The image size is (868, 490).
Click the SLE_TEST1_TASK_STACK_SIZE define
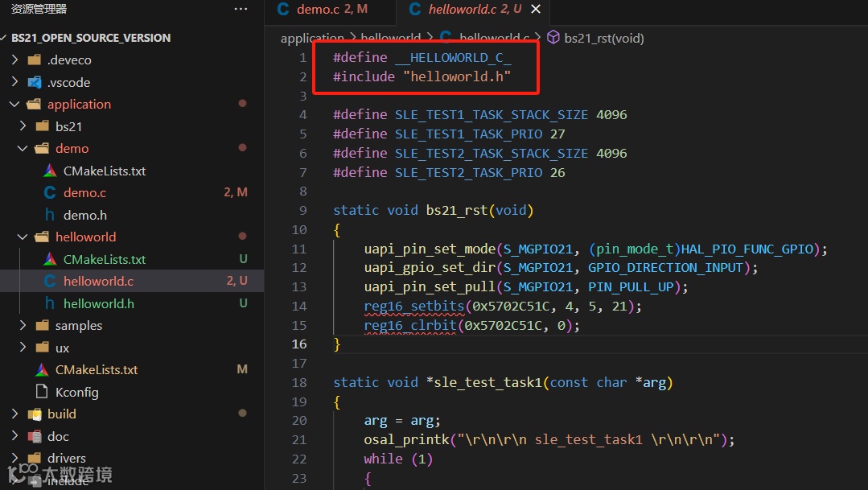click(x=491, y=114)
